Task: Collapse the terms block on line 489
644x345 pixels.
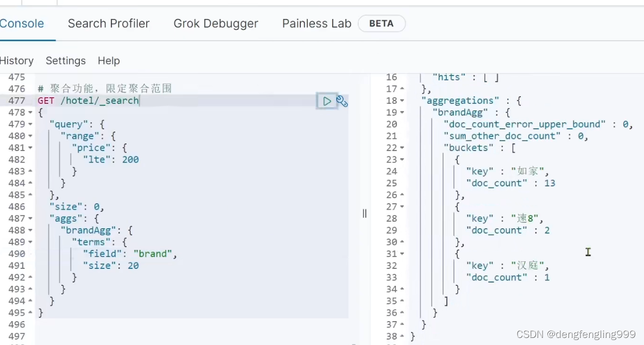Action: pos(30,242)
